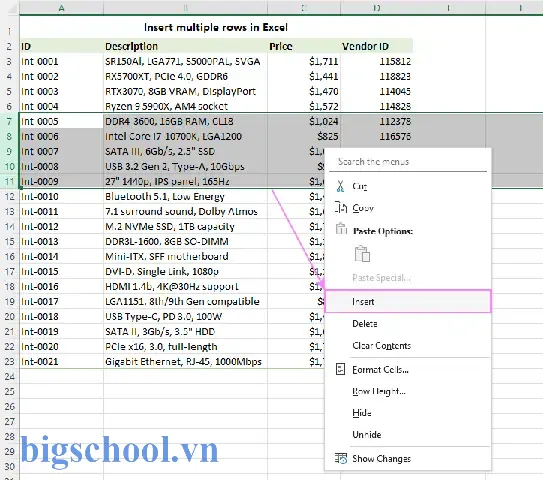Select row 12 header
The width and height of the screenshot is (543, 480).
click(9, 196)
